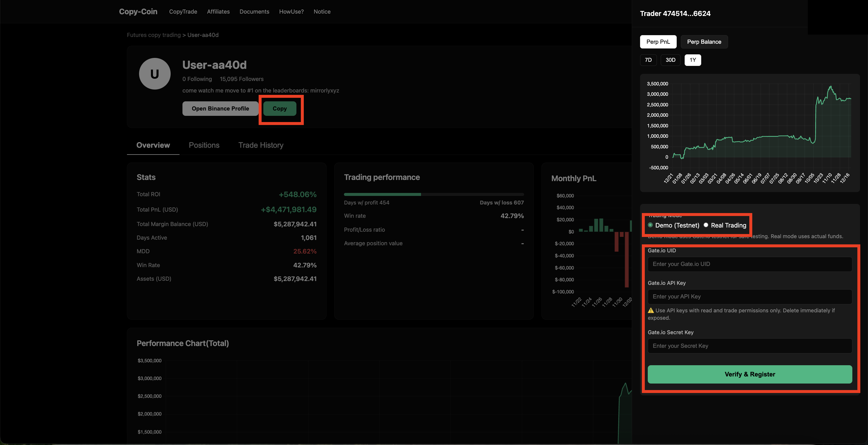Select the 1Y time range

pos(693,60)
